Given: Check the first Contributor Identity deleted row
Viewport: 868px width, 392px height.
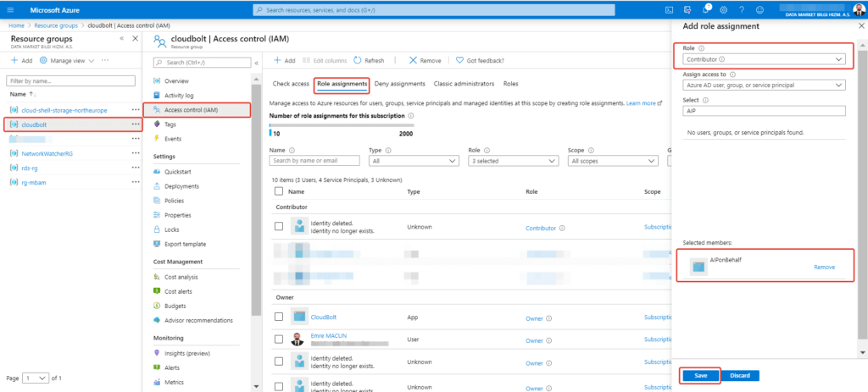Looking at the screenshot, I should tap(279, 226).
